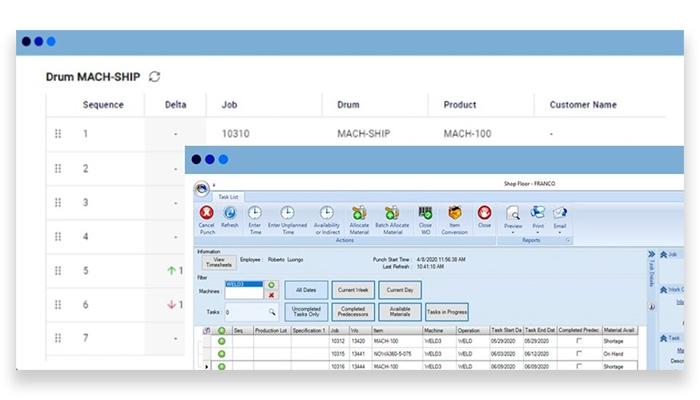Screen dimensions: 700x400
Task: Click the select-all icon in grid header corner
Action: click(x=207, y=330)
